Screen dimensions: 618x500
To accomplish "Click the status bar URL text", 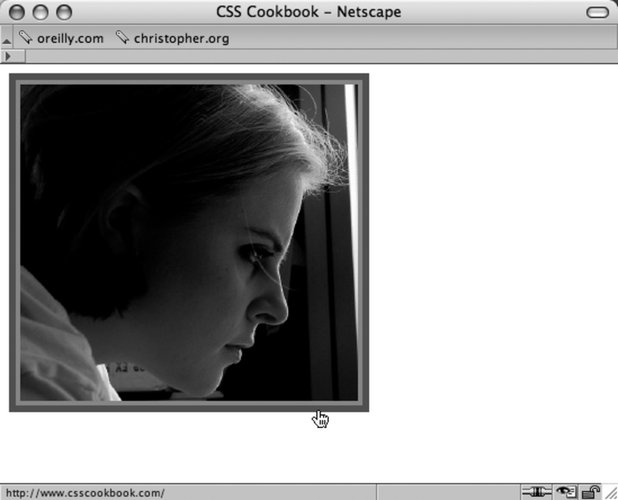I will [85, 493].
